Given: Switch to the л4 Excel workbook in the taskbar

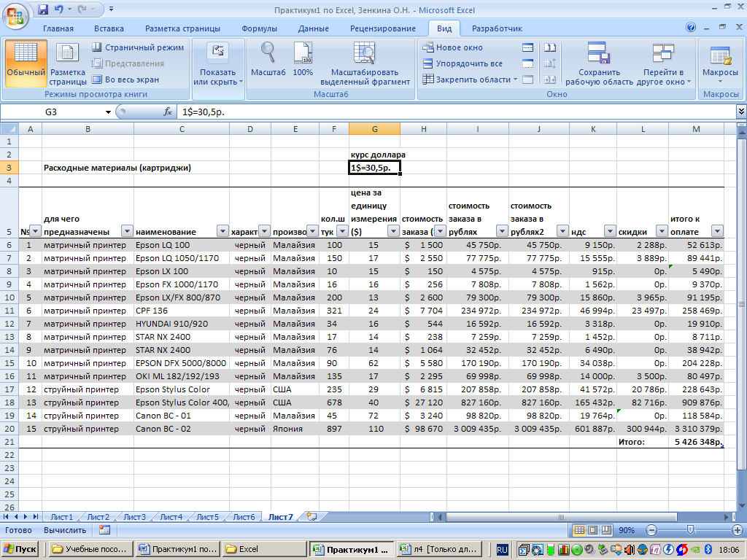Looking at the screenshot, I should pos(440,549).
